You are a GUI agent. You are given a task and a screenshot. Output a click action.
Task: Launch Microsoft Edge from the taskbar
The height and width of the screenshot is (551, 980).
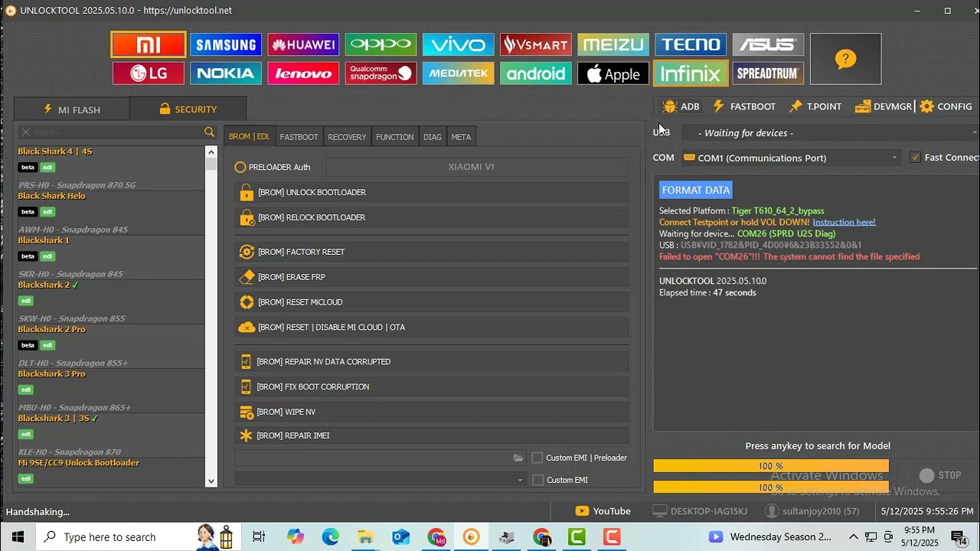tap(330, 536)
